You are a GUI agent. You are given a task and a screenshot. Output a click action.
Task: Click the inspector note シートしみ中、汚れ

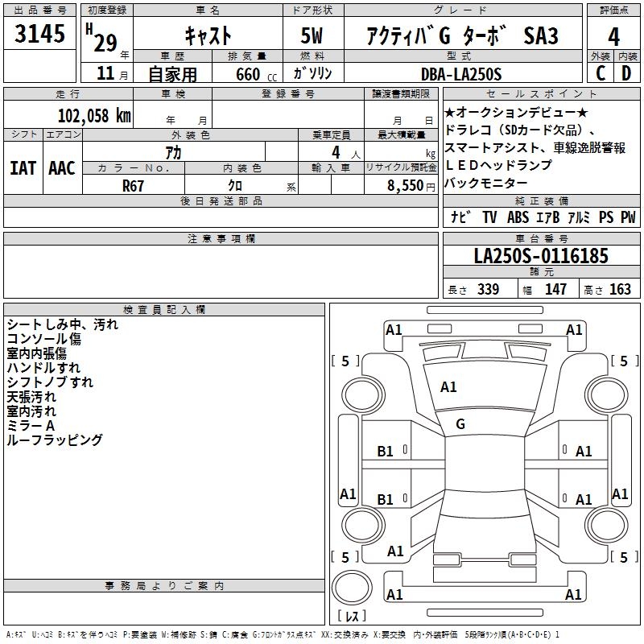click(63, 324)
